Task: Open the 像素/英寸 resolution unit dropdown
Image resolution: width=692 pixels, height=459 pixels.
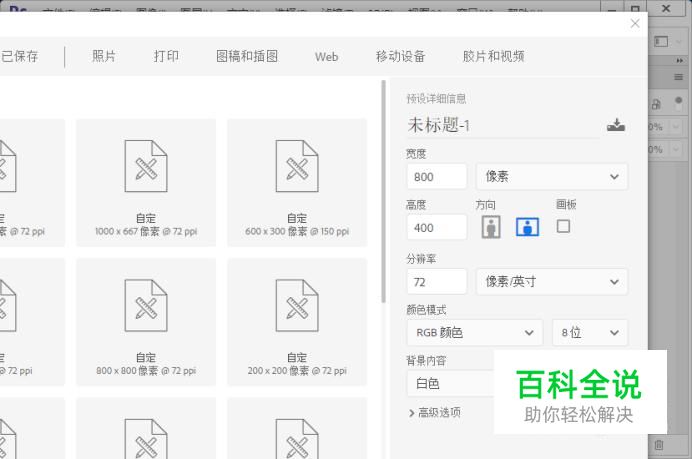Action: click(x=552, y=282)
